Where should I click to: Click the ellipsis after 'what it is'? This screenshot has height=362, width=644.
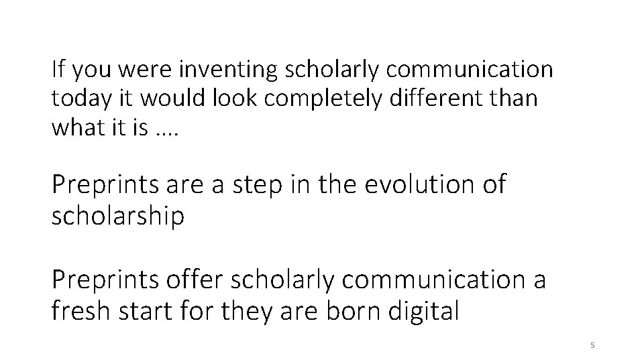point(162,129)
